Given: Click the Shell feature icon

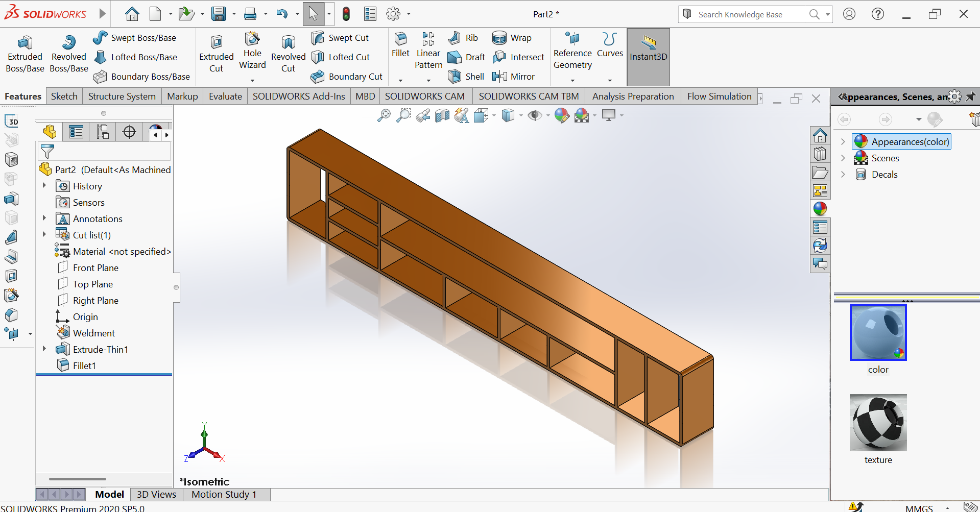Looking at the screenshot, I should (455, 77).
